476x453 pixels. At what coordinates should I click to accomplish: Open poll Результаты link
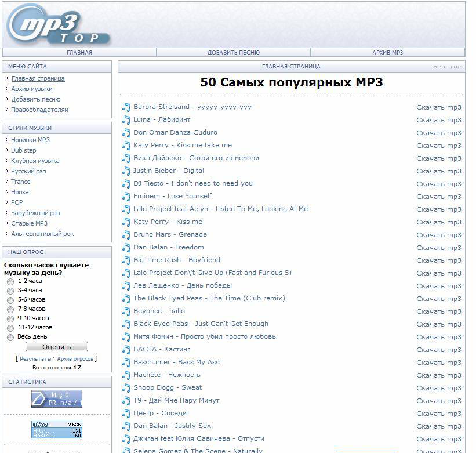[35, 359]
